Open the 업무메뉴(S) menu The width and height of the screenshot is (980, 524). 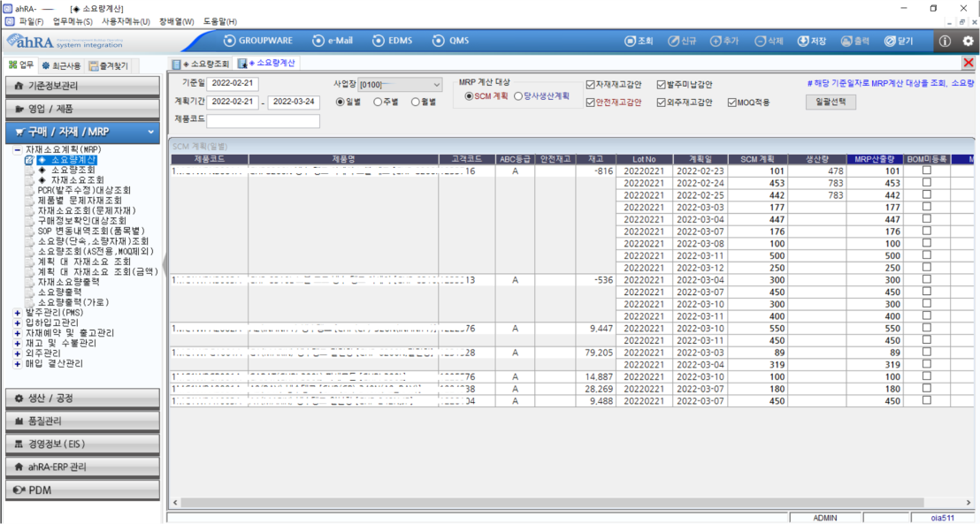click(73, 21)
